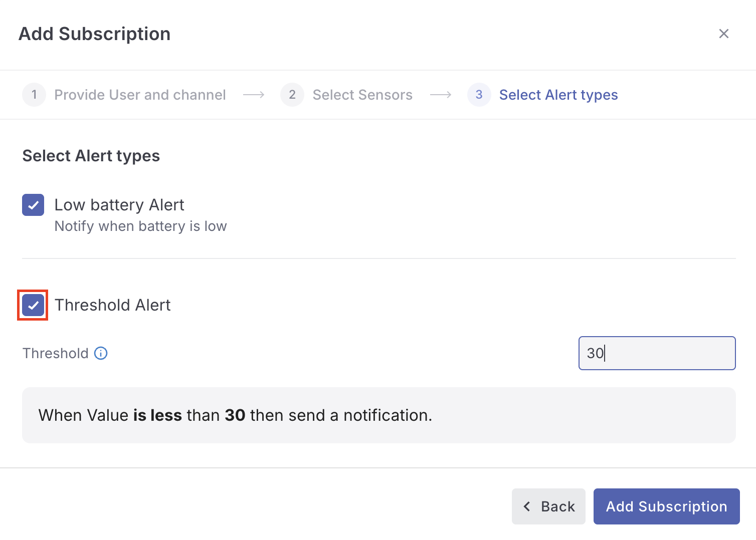Click step 3 number circle

tap(479, 95)
